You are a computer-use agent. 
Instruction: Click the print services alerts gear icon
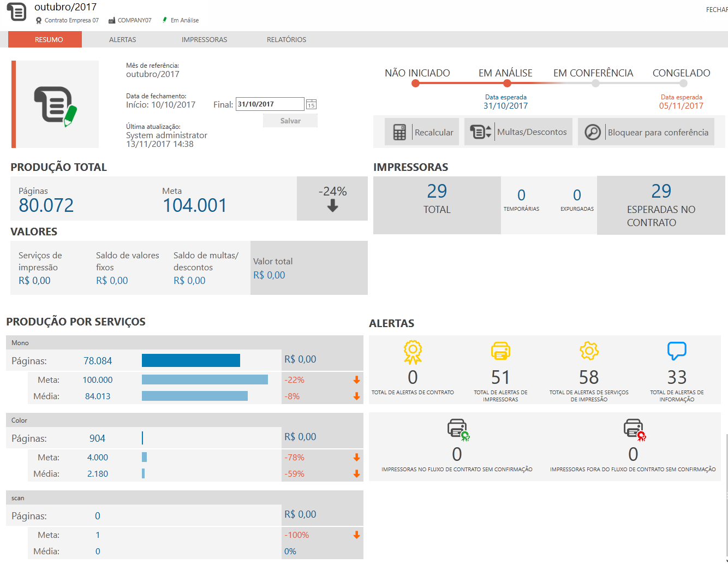[x=589, y=351]
